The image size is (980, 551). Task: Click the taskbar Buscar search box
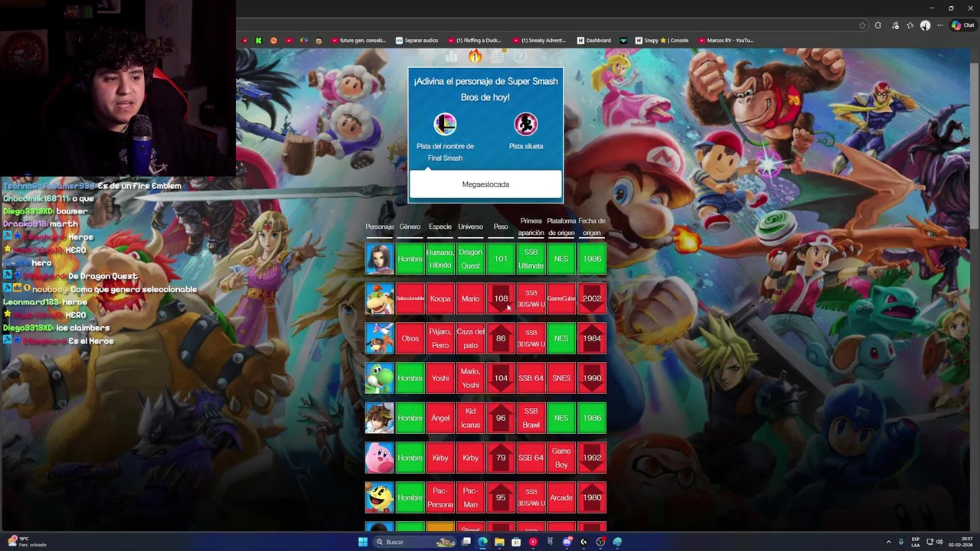(x=415, y=542)
